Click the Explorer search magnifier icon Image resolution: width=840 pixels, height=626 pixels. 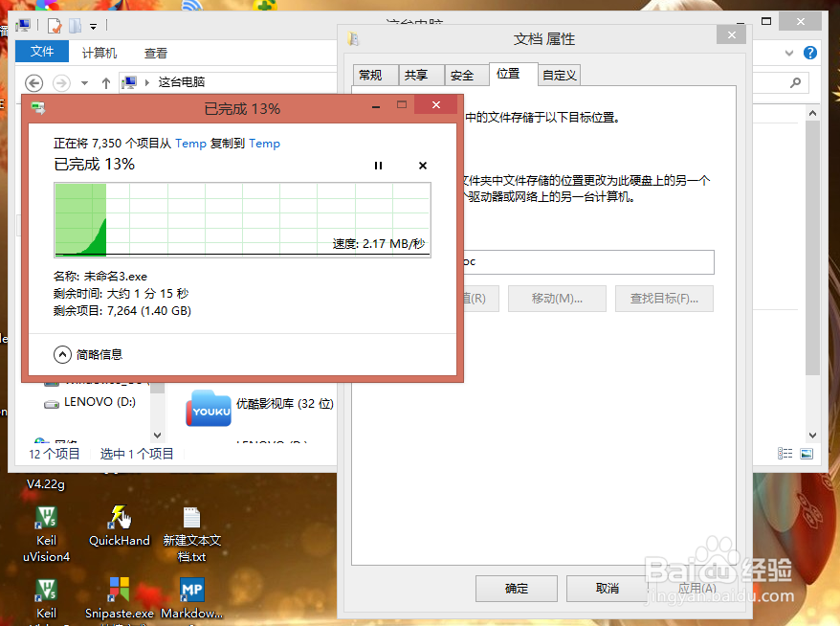(x=796, y=82)
